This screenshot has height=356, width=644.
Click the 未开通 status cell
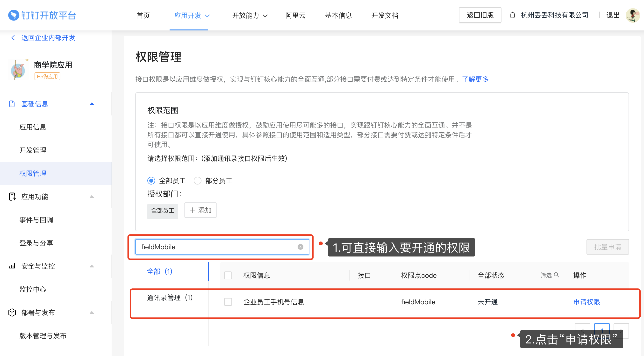pyautogui.click(x=488, y=302)
